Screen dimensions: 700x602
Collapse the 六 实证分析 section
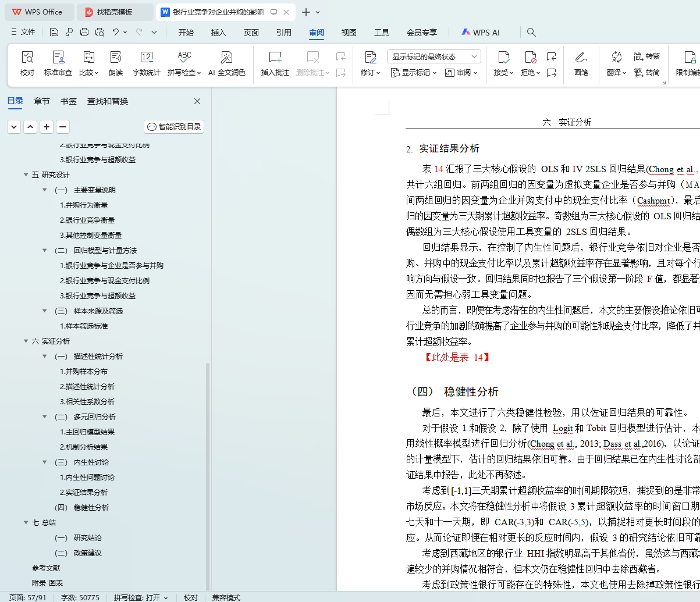(26, 341)
